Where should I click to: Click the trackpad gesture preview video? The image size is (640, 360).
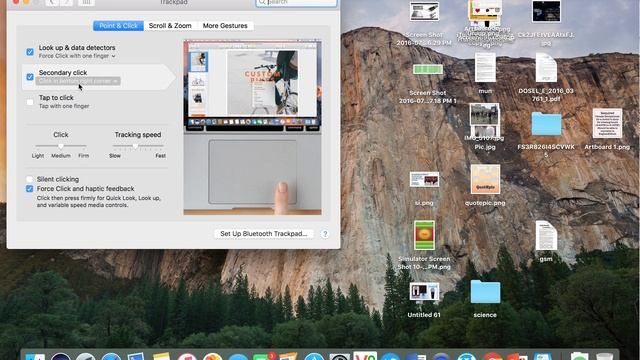253,127
